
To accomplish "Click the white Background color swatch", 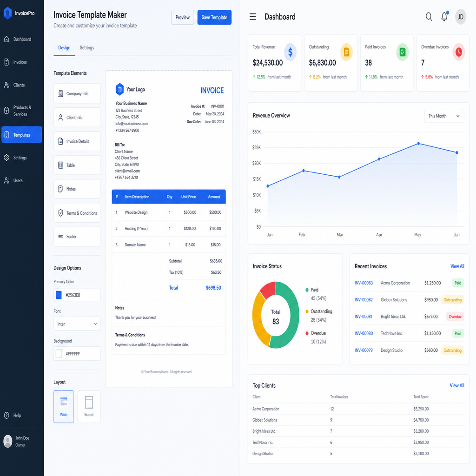I will click(59, 354).
